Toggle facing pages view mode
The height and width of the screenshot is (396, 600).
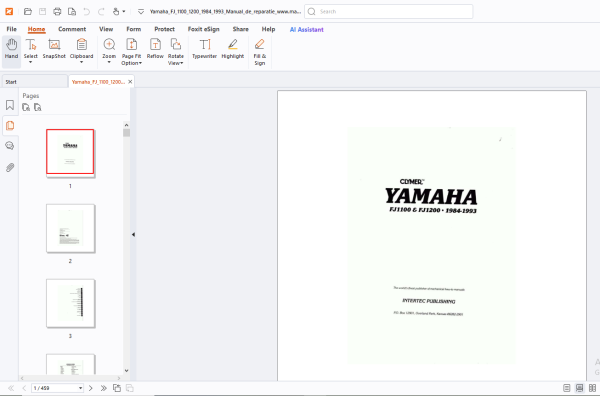click(x=592, y=388)
